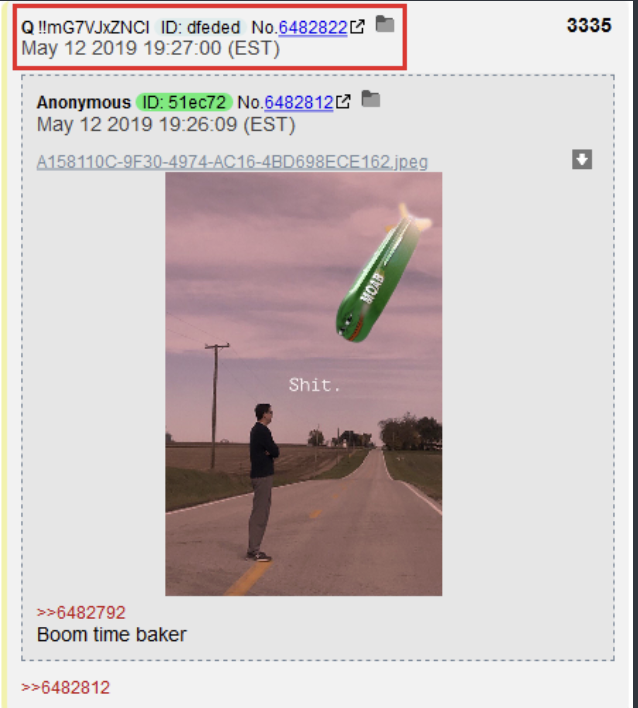Click the MOAB bomb image thumbnail
The width and height of the screenshot is (638, 708).
point(303,384)
